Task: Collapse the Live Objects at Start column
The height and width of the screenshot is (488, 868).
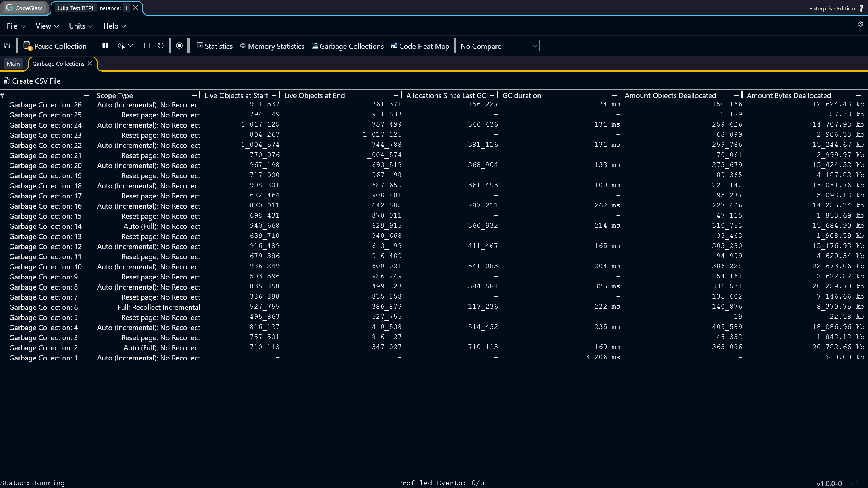Action: pos(274,95)
